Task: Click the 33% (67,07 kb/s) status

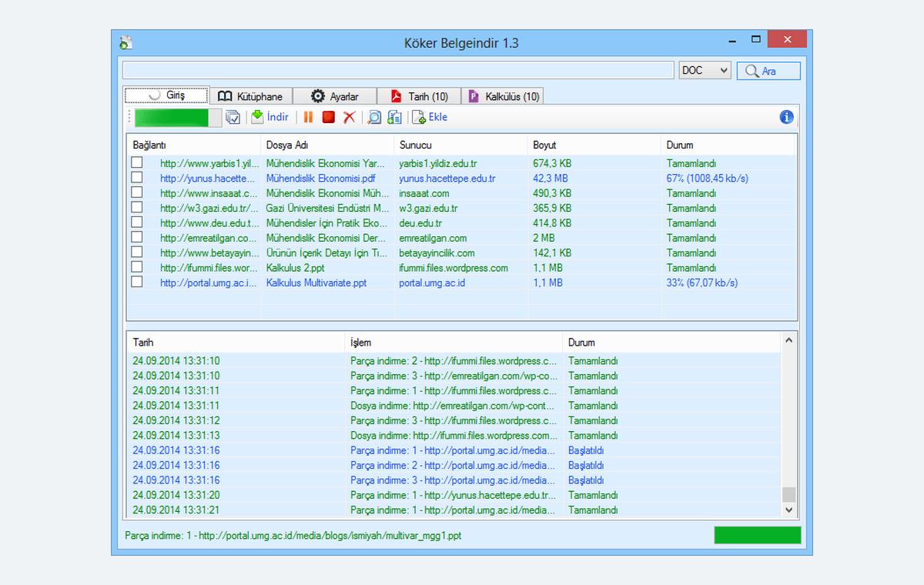Action: point(702,282)
